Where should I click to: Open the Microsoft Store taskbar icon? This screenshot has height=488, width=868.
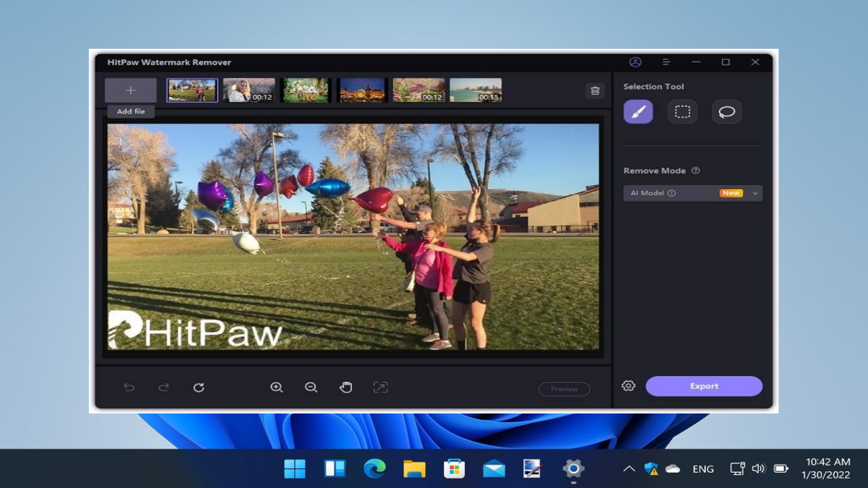(x=454, y=468)
